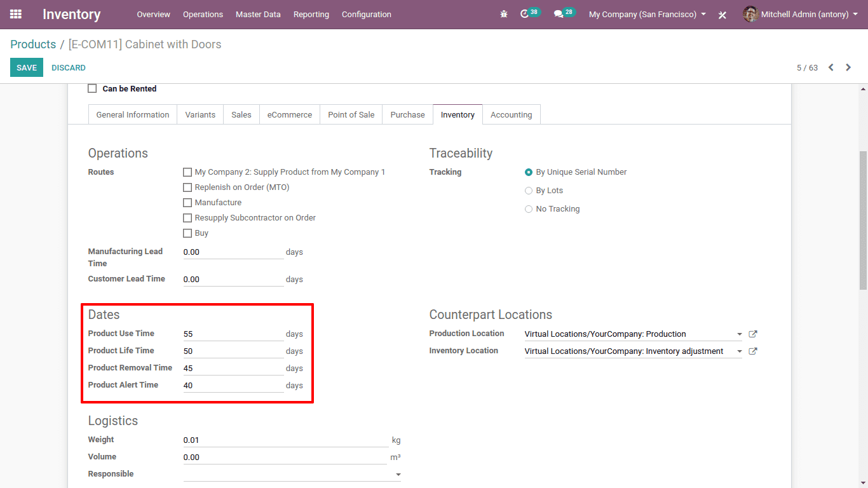
Task: Go to next record arrow
Action: pyautogui.click(x=848, y=67)
